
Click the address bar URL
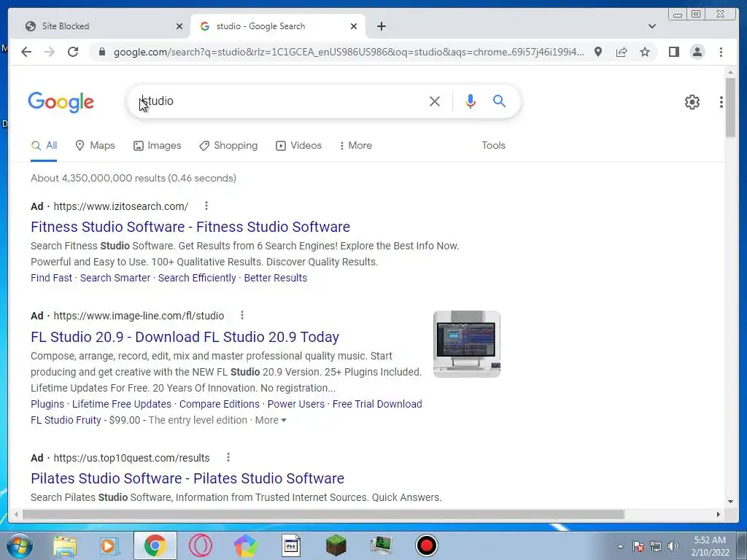coord(348,52)
